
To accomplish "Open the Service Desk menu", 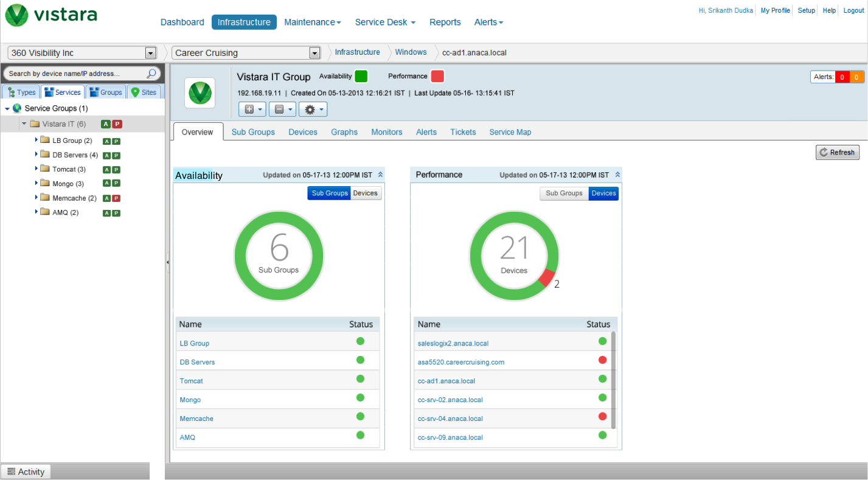I will coord(385,22).
